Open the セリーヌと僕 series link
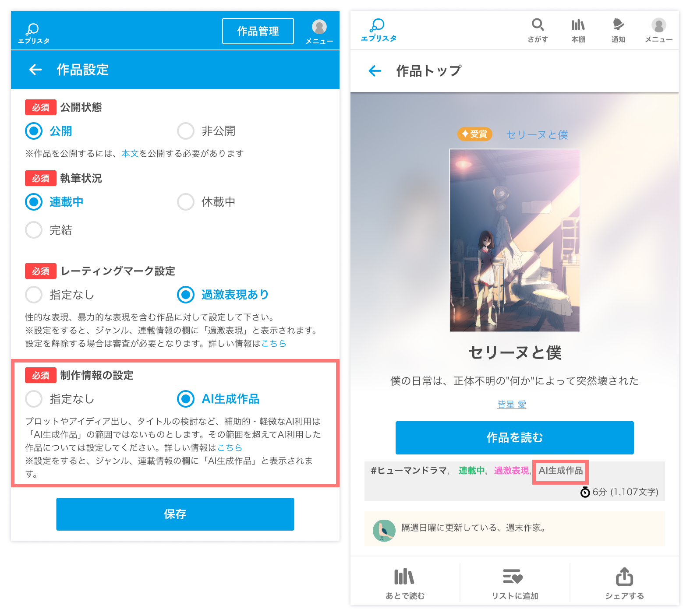 pyautogui.click(x=537, y=134)
